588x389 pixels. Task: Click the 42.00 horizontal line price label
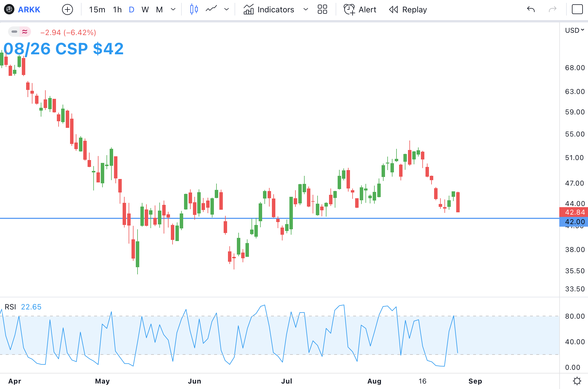pyautogui.click(x=574, y=222)
